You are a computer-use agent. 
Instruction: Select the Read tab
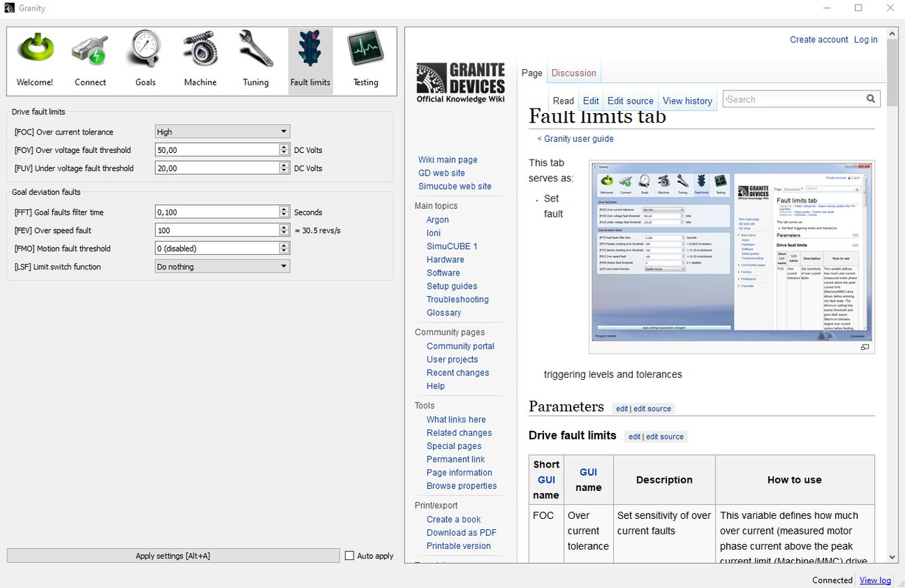pyautogui.click(x=563, y=101)
